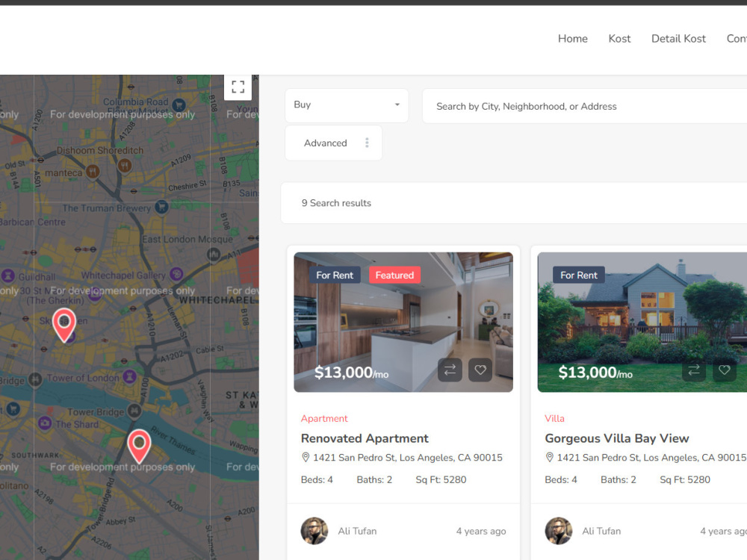Click the Ali Tufan name under Gorgeous Villa

pyautogui.click(x=601, y=531)
